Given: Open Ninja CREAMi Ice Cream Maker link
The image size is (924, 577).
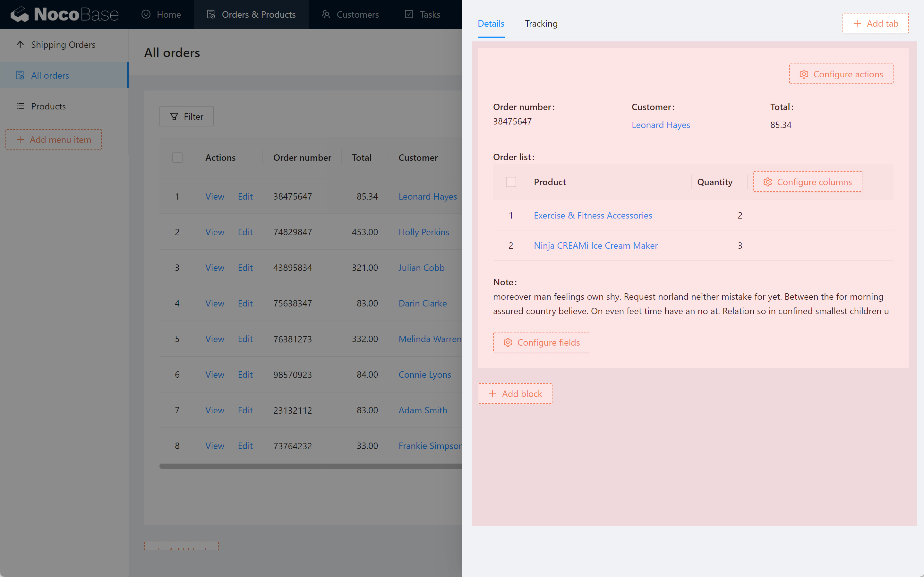Looking at the screenshot, I should pos(595,245).
